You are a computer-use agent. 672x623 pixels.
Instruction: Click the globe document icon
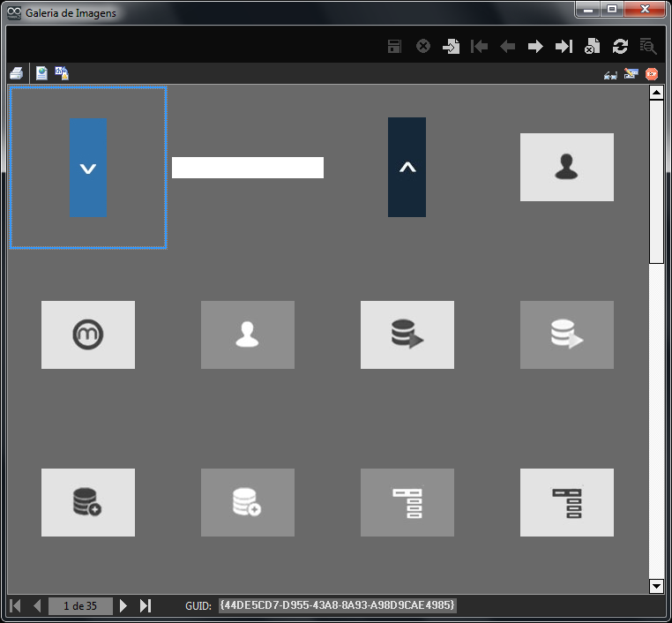click(41, 73)
